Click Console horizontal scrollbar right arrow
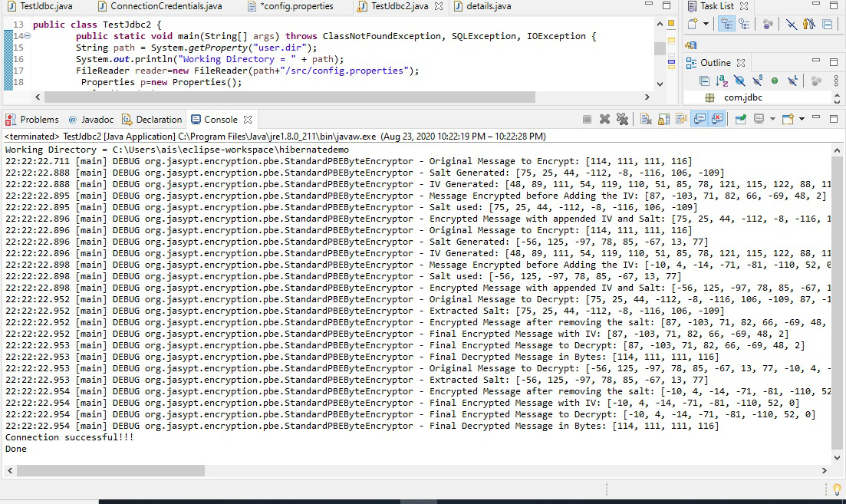 824,470
